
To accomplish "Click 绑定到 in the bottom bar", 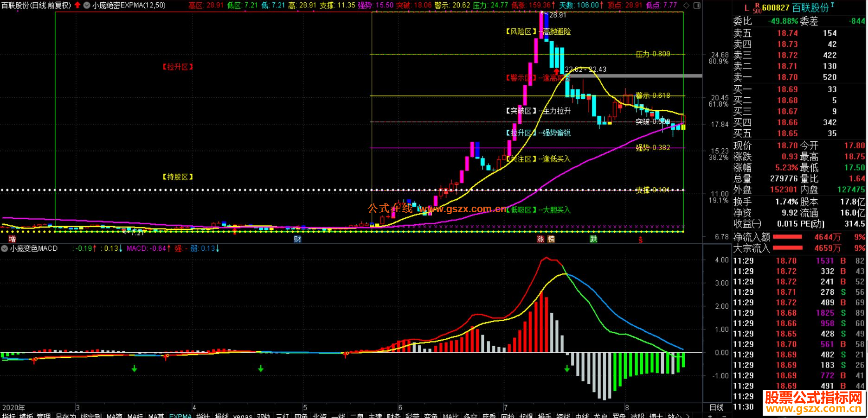I will (x=91, y=415).
